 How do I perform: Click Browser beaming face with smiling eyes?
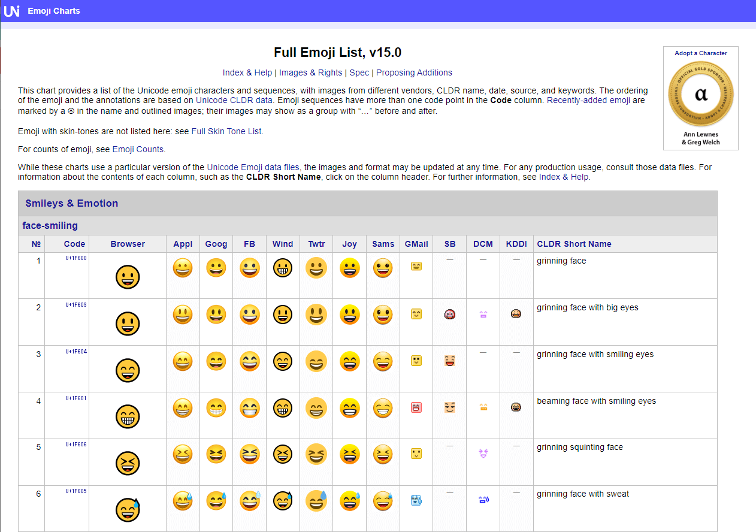tap(128, 418)
